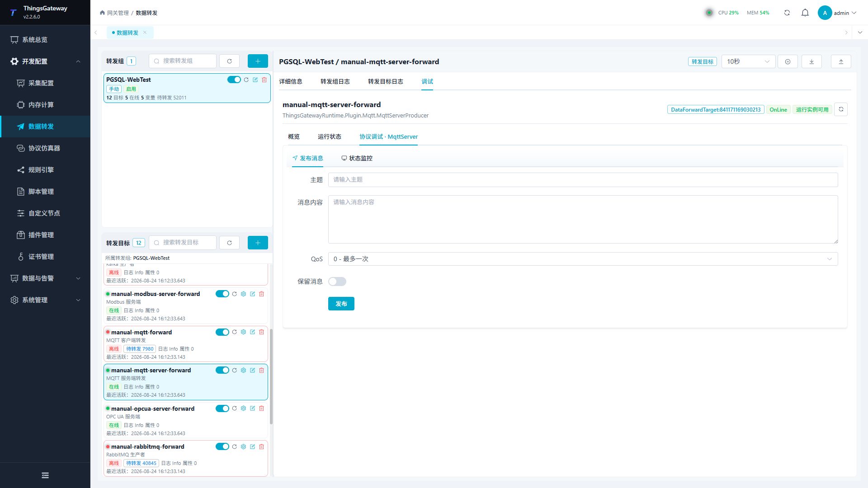Focus the 搜索转发目标 search box

tap(183, 243)
